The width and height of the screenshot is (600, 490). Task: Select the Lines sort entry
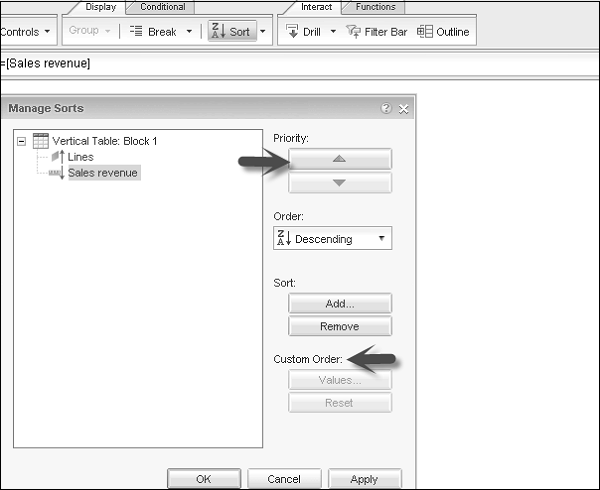click(x=80, y=157)
